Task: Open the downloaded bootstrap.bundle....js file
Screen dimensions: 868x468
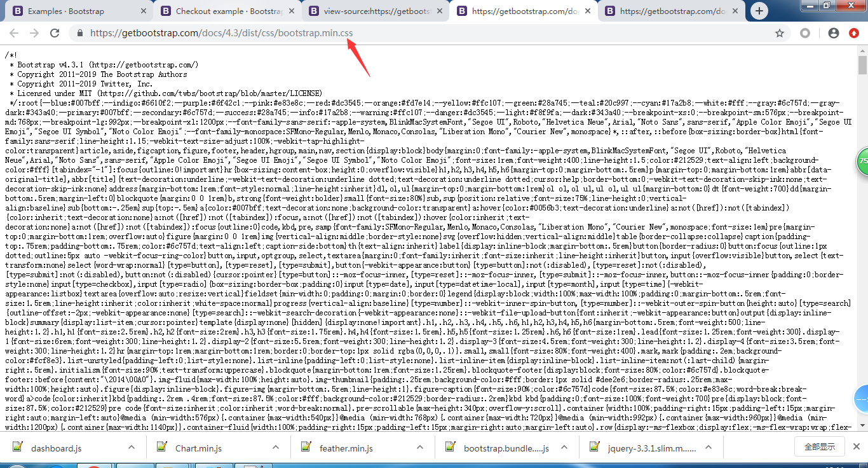Action: (x=506, y=448)
